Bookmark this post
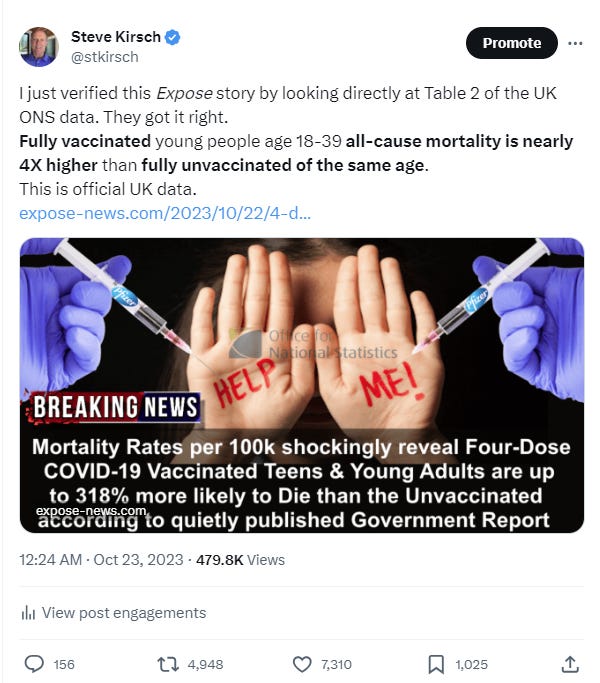The height and width of the screenshot is (683, 600). tap(436, 664)
